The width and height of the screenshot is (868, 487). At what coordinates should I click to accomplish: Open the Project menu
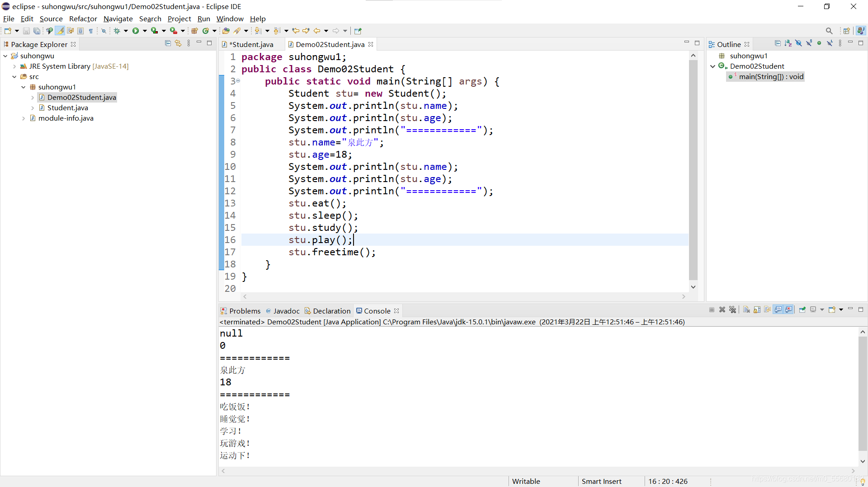coord(179,19)
